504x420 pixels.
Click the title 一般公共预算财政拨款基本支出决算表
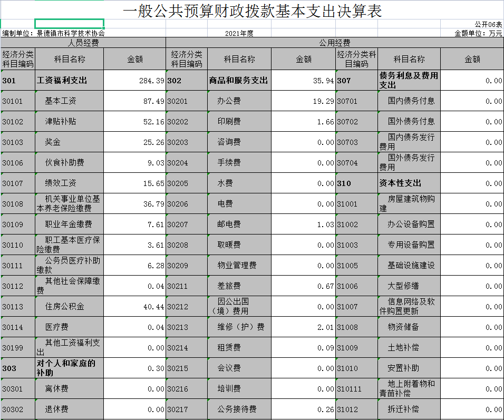[252, 11]
